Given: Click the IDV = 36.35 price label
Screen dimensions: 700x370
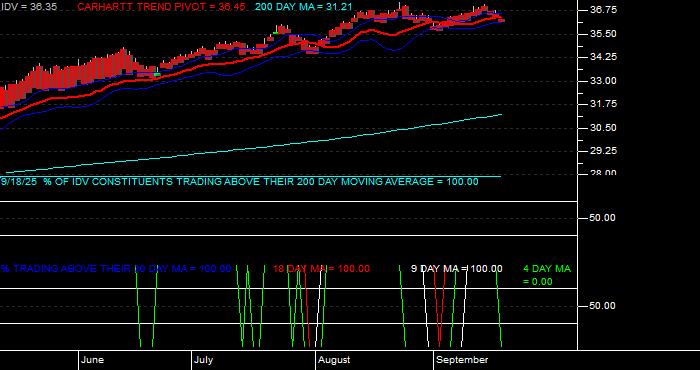Looking at the screenshot, I should [29, 7].
